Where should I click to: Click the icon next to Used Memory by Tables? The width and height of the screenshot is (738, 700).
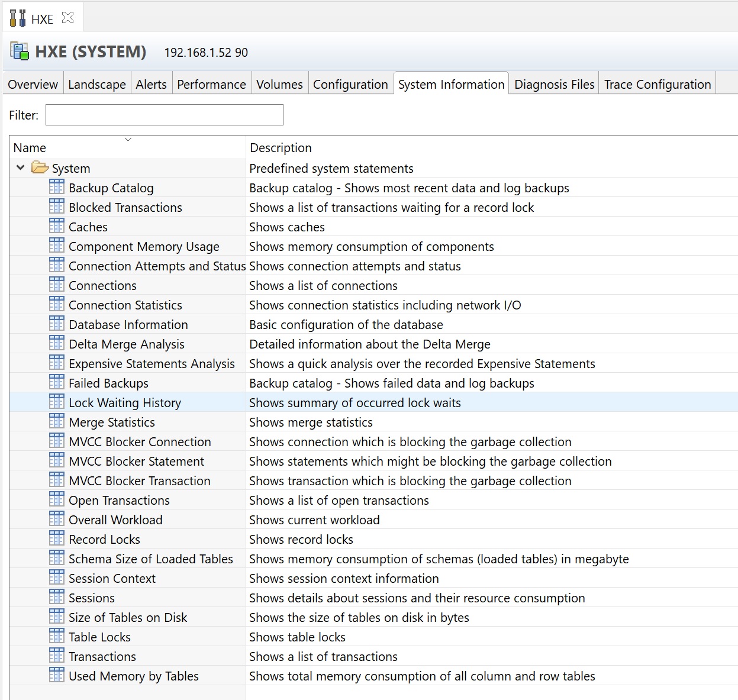[x=57, y=676]
